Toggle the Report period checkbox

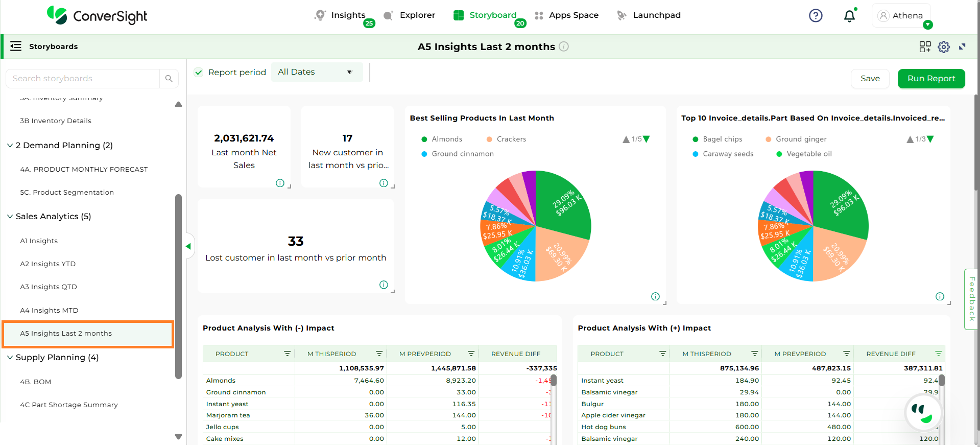coord(199,73)
